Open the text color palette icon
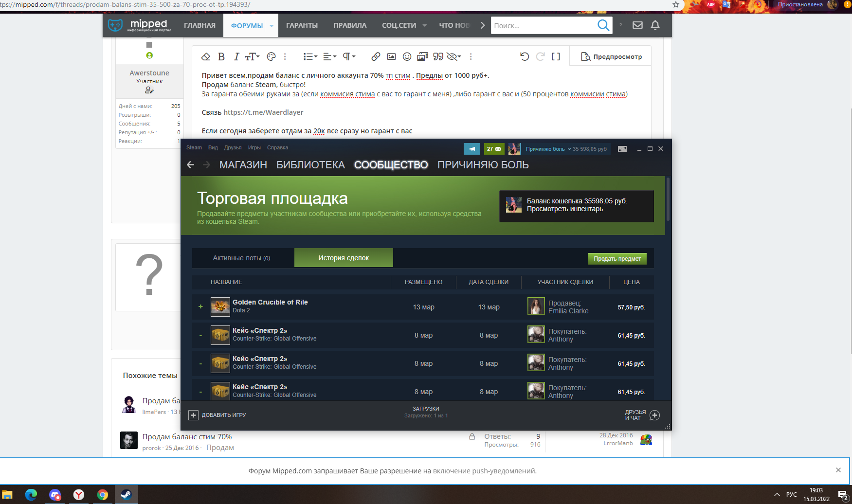The width and height of the screenshot is (852, 504). 272,57
